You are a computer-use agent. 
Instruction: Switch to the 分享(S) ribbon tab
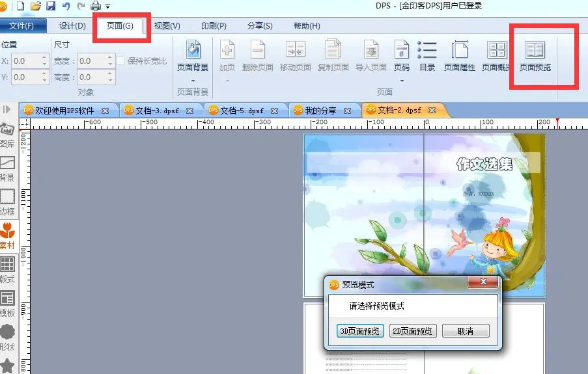click(260, 26)
